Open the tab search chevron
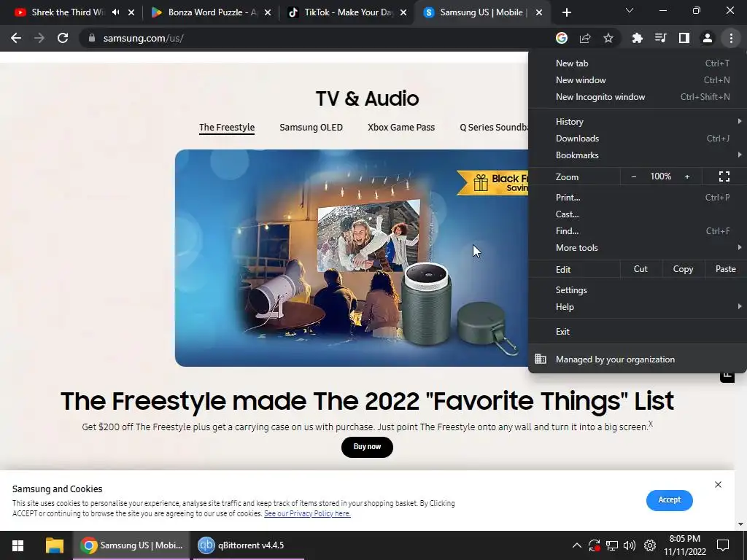747x560 pixels. point(630,10)
